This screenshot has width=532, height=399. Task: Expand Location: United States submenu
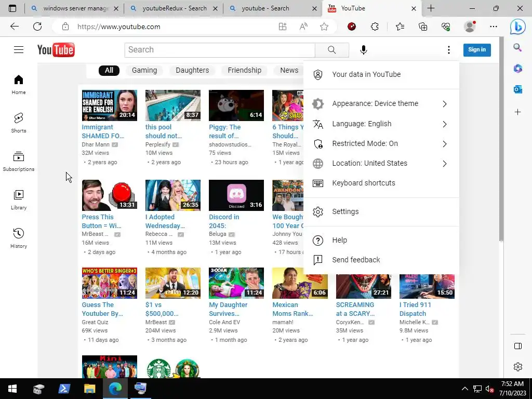[381, 163]
